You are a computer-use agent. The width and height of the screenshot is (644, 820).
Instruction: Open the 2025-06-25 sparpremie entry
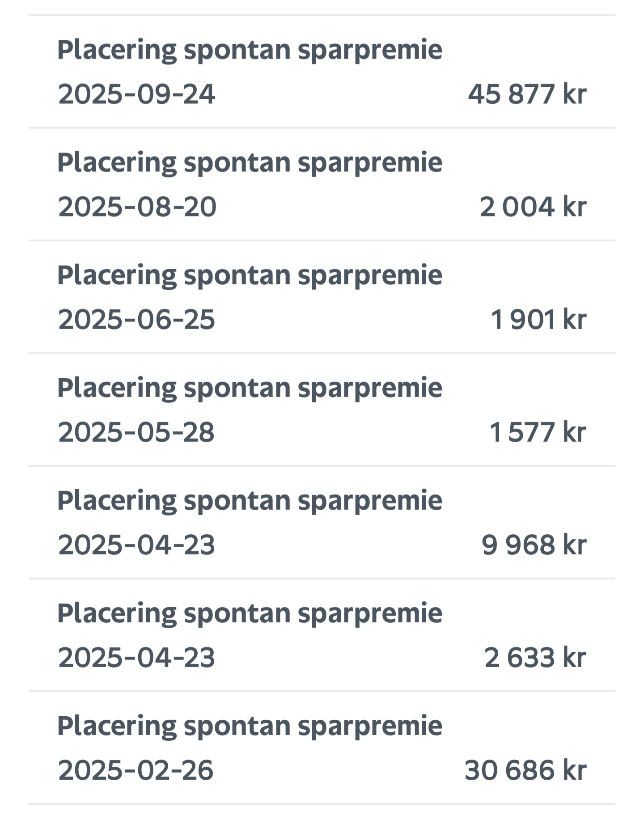click(x=322, y=297)
